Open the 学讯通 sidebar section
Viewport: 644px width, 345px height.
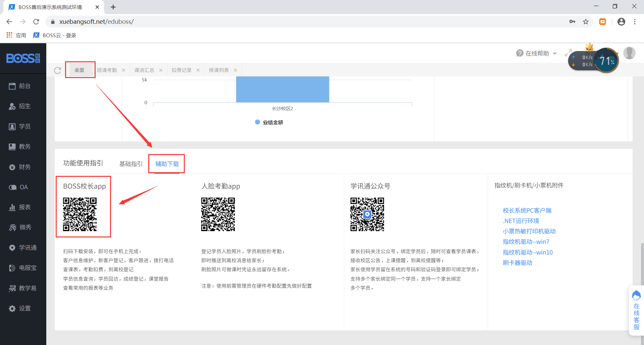[23, 248]
